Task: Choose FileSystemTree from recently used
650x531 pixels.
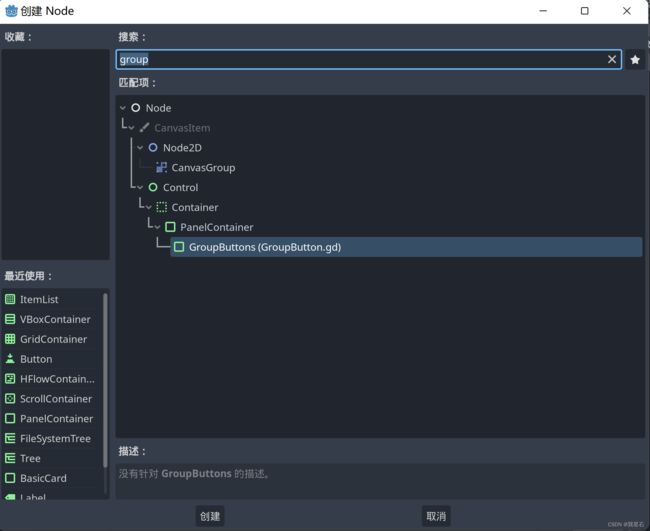Action: click(55, 439)
